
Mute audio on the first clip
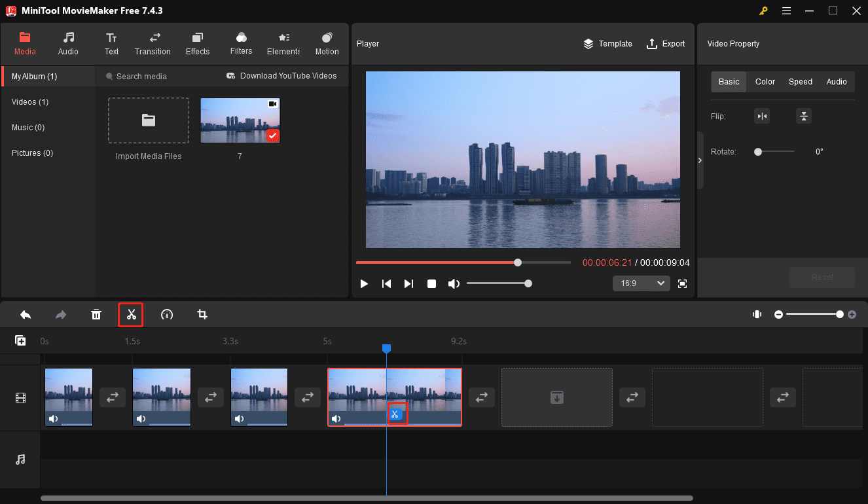53,420
